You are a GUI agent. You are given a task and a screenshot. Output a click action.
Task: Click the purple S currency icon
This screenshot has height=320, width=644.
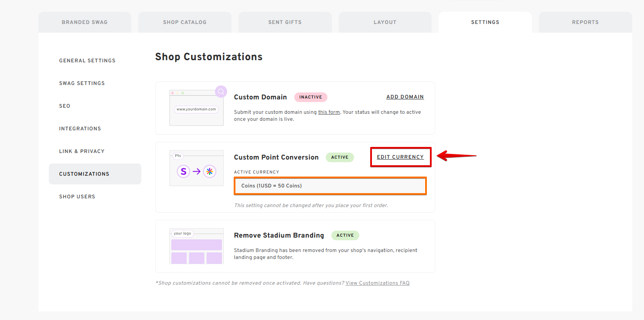coord(183,172)
